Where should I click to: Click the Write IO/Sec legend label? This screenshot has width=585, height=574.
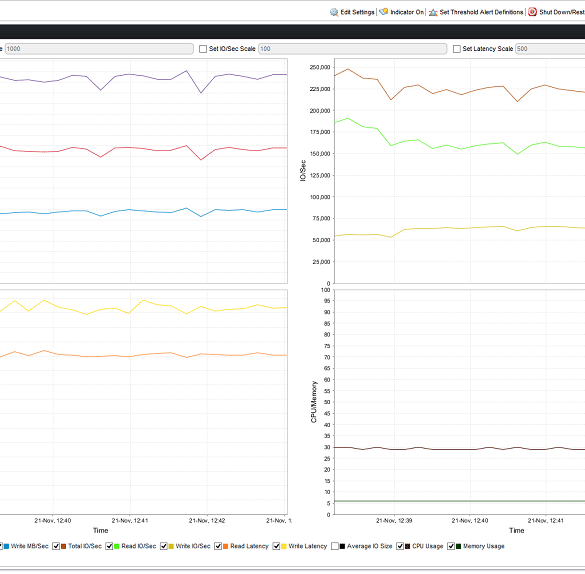coord(193,547)
